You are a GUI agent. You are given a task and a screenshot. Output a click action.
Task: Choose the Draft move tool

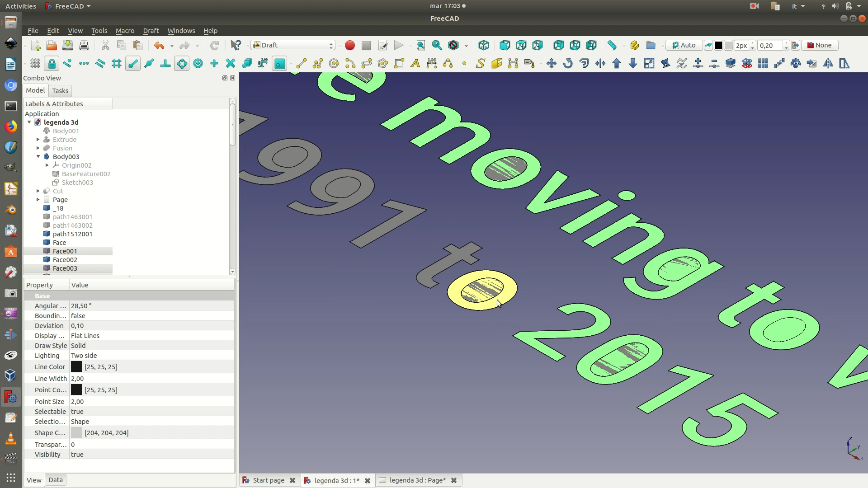click(x=551, y=63)
